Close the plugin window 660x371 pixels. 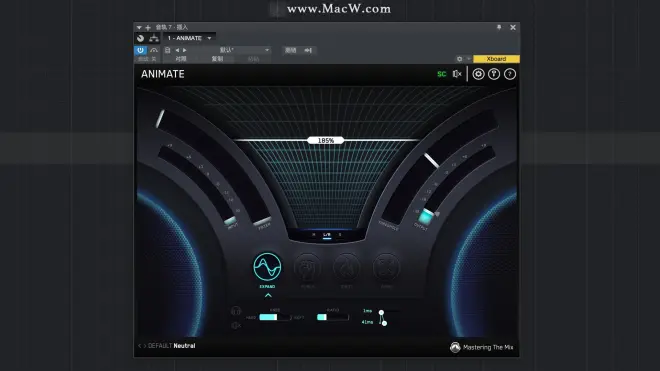tap(513, 27)
